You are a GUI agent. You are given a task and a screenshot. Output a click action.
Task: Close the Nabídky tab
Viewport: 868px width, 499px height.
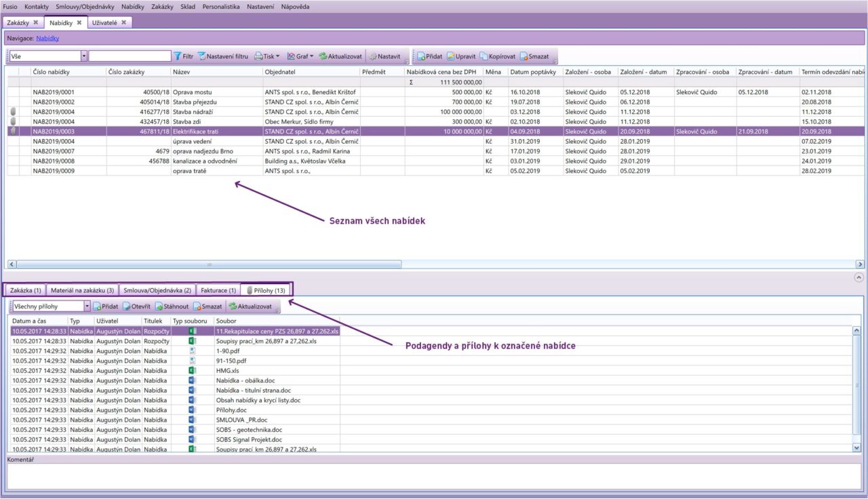(79, 22)
